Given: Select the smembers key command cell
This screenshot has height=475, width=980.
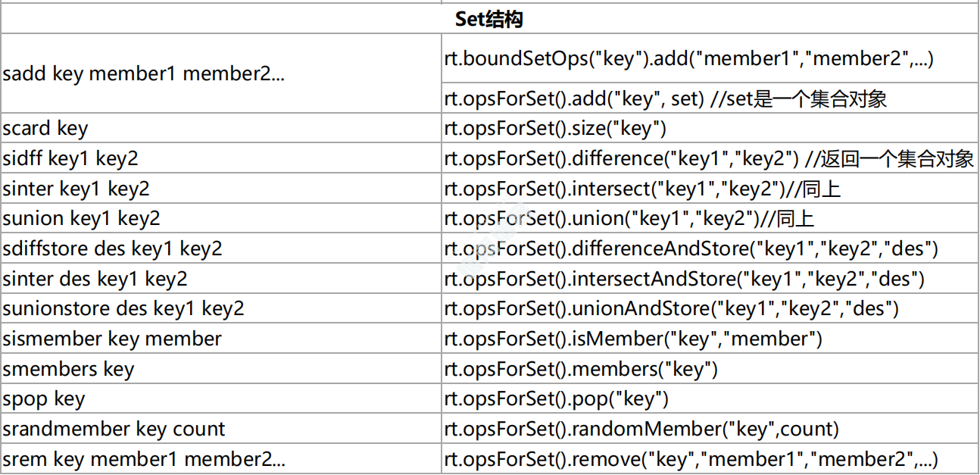Looking at the screenshot, I should [68, 369].
